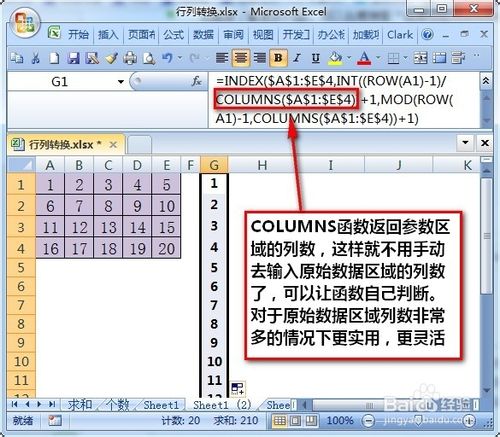Open the Office button menu

click(x=25, y=23)
